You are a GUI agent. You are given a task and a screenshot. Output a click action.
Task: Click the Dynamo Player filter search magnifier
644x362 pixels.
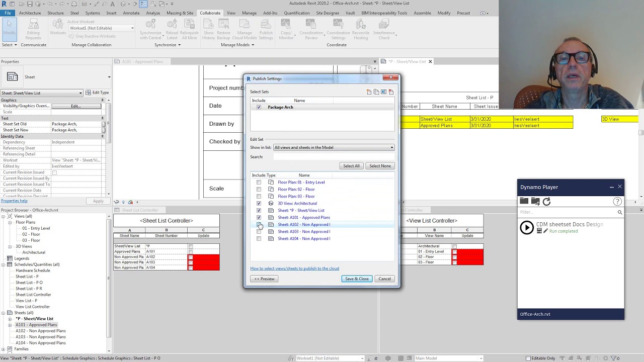coord(620,212)
